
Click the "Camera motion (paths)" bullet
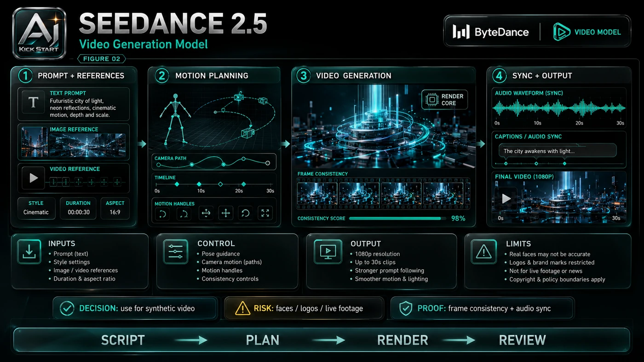(x=232, y=262)
